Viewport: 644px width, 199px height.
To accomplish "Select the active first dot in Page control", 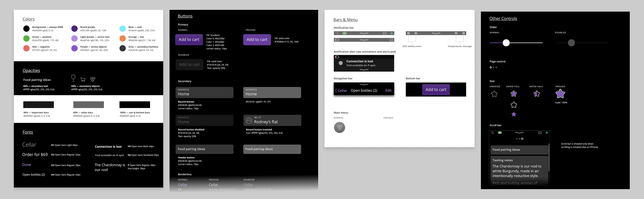I will [491, 67].
